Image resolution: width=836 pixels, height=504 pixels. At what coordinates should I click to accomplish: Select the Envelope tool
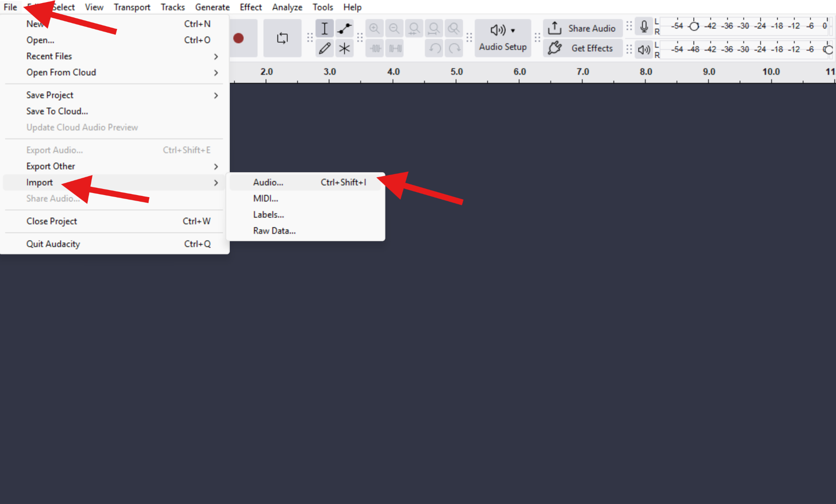pyautogui.click(x=344, y=28)
